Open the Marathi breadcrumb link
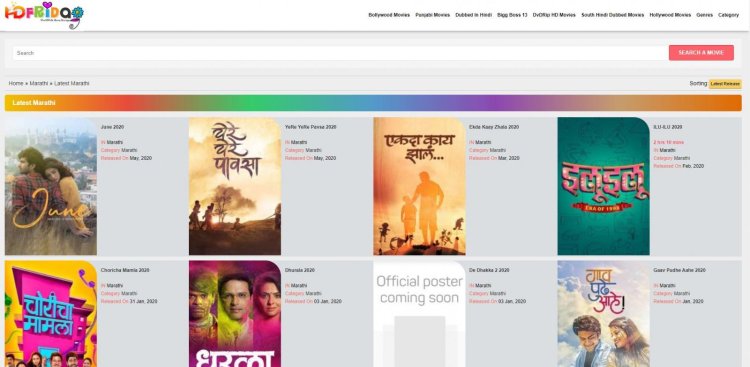Viewport: 750px width, 367px height. [x=39, y=83]
